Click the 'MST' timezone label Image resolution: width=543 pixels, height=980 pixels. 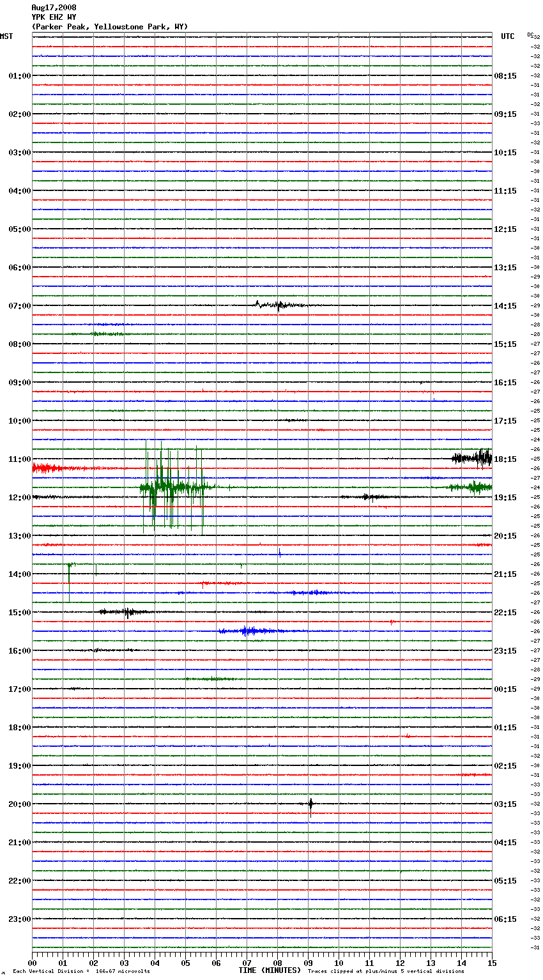(x=6, y=36)
